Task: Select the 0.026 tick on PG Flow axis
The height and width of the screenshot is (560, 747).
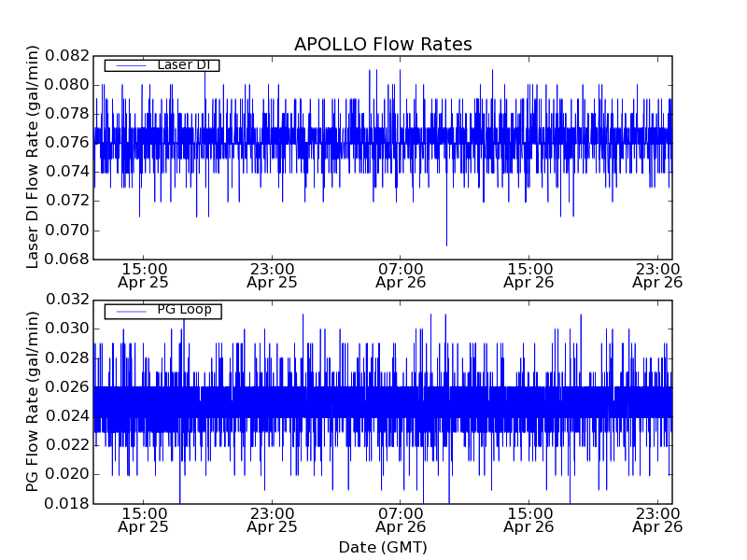Action: (67, 386)
